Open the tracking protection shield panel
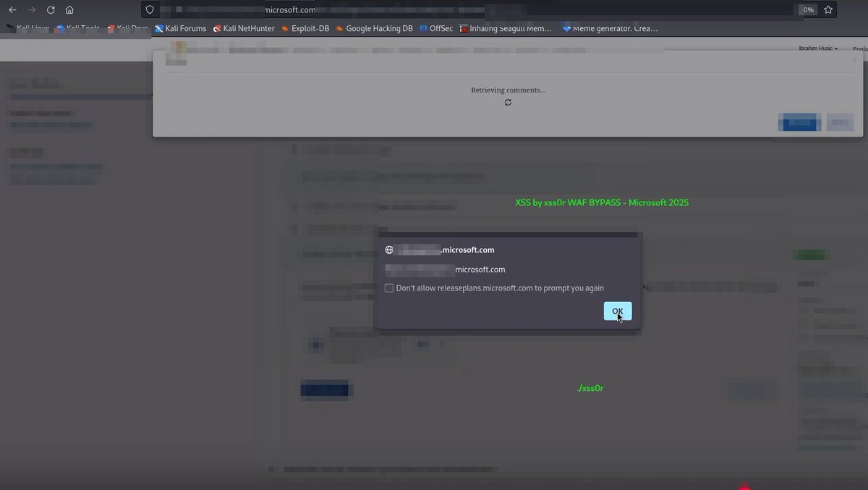 (x=150, y=9)
